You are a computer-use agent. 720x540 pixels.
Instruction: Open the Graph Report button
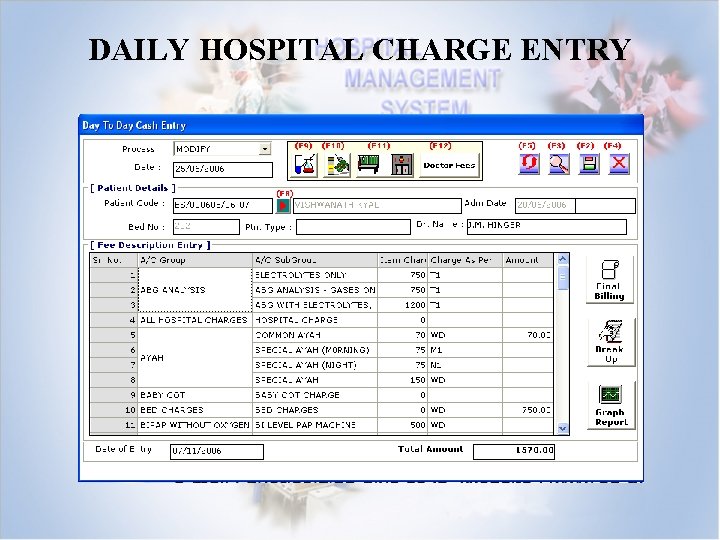(611, 405)
